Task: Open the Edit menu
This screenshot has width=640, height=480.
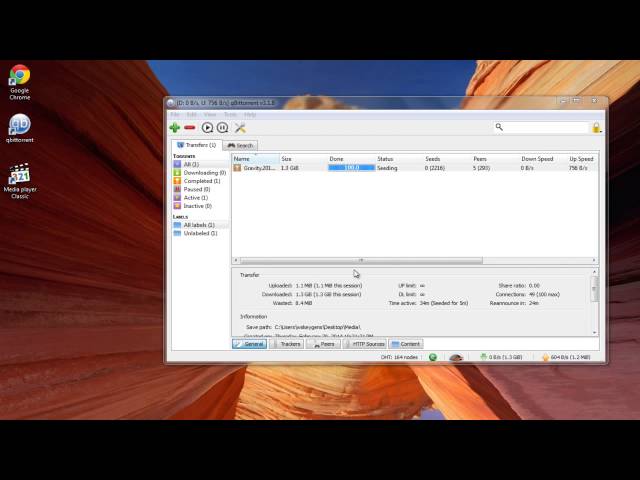Action: point(191,115)
